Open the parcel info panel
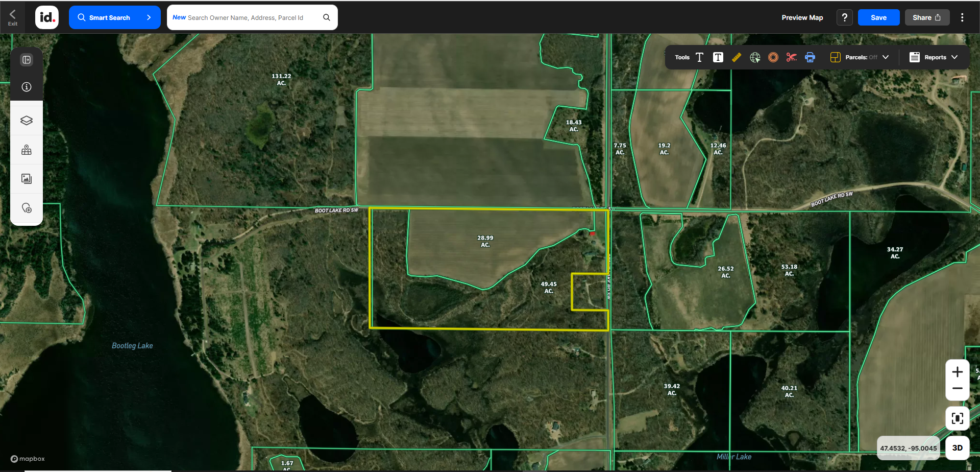Image resolution: width=980 pixels, height=472 pixels. pos(26,87)
